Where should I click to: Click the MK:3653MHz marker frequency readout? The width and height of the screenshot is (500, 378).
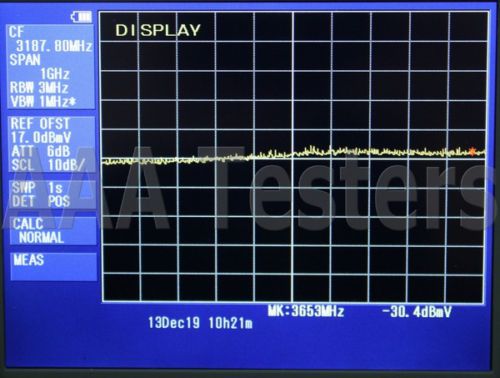click(x=306, y=311)
